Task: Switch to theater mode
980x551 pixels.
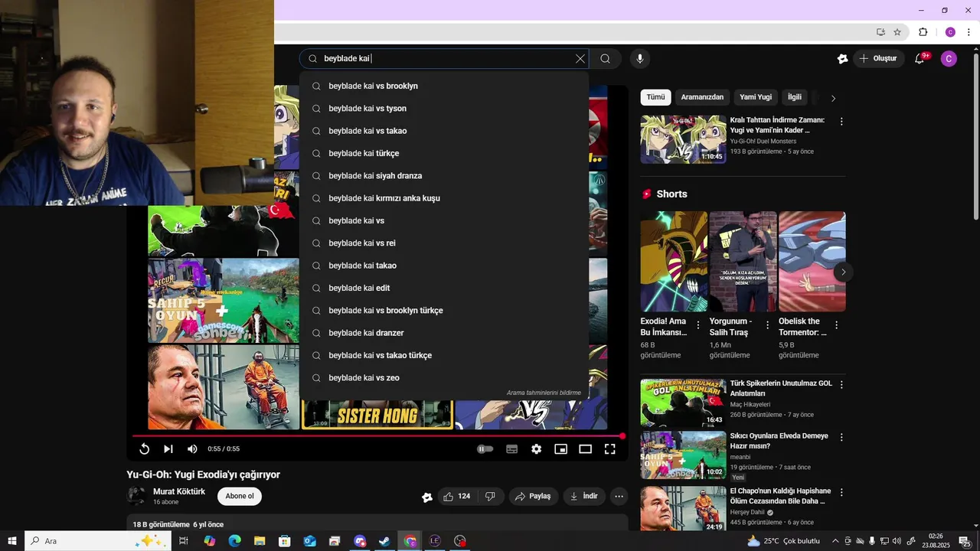Action: coord(585,449)
